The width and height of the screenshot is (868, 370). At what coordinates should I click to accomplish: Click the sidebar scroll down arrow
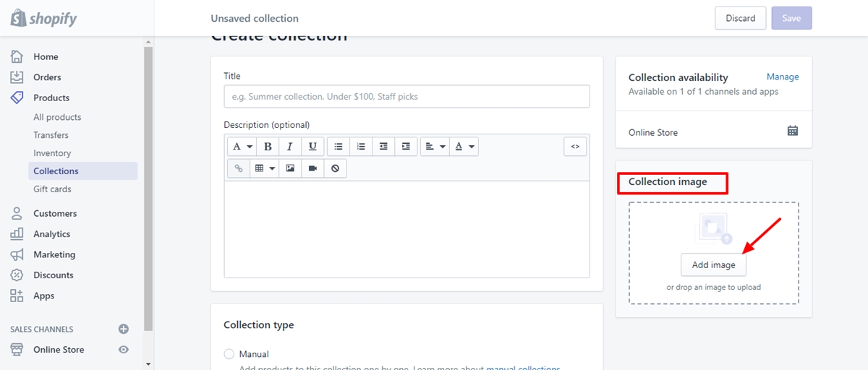click(148, 363)
